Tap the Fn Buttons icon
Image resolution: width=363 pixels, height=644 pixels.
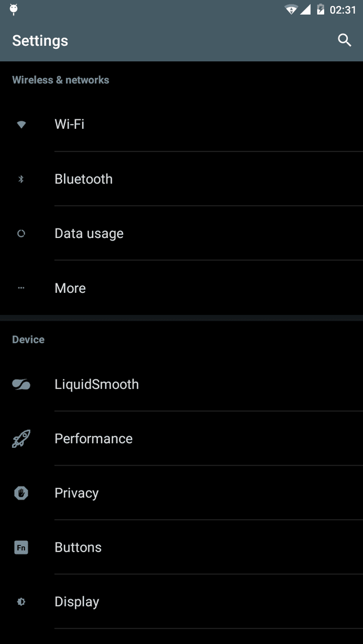(x=21, y=547)
